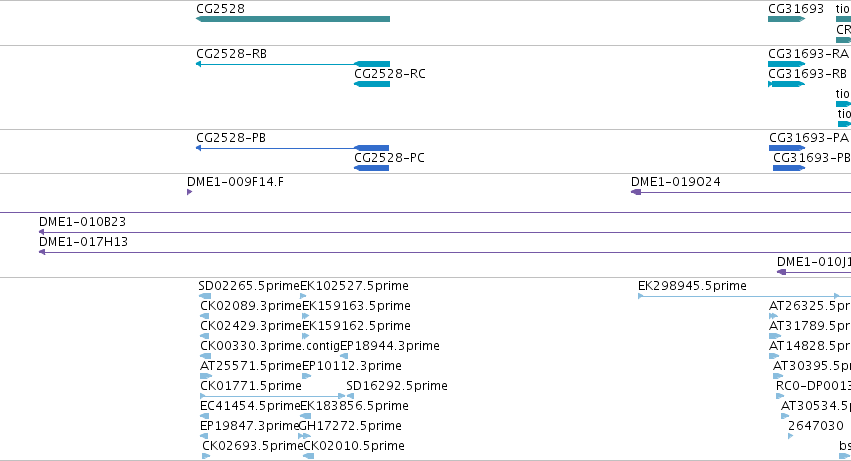Viewport: 851px width, 461px height.
Task: Select the EK183856.5prime EST label
Action: [354, 406]
